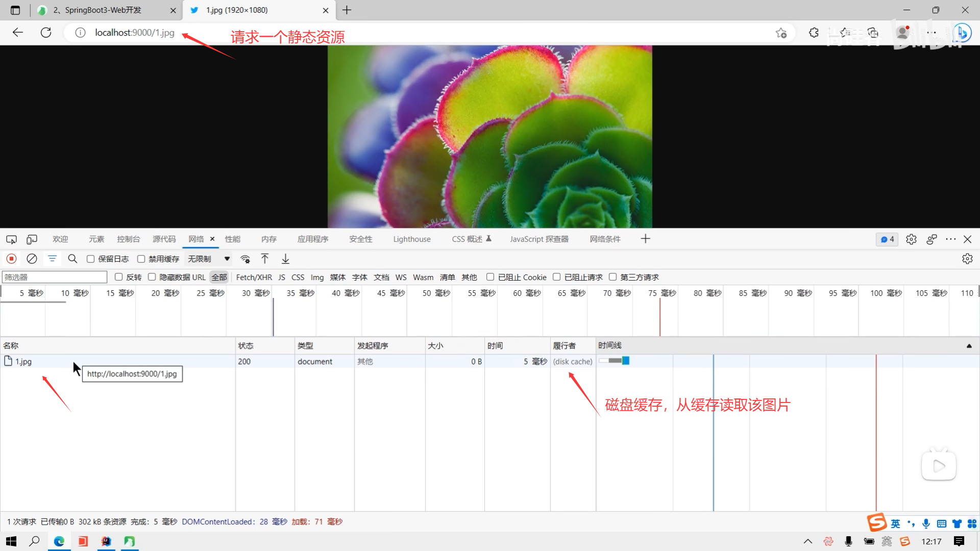Check the 禁用缓存 checkbox
This screenshot has height=551, width=980.
(x=141, y=259)
